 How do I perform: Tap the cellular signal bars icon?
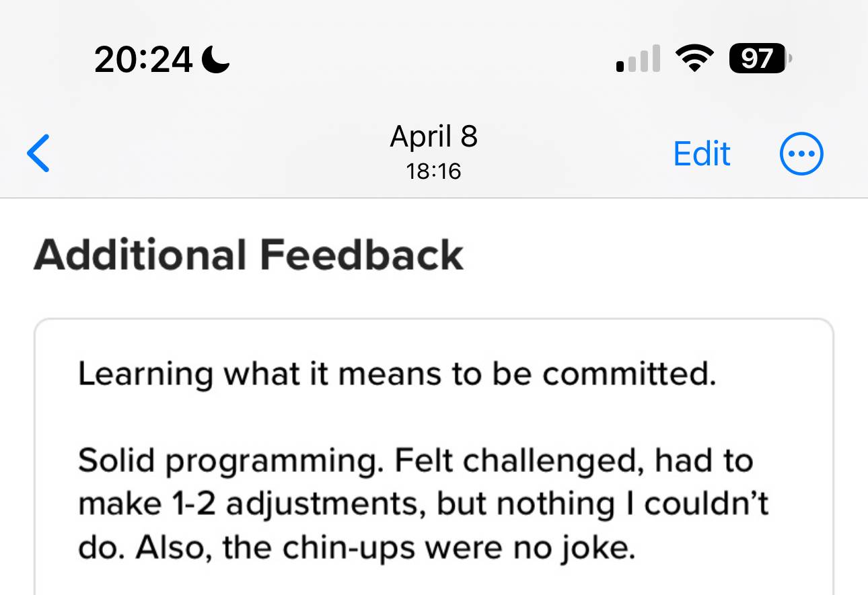coord(638,59)
